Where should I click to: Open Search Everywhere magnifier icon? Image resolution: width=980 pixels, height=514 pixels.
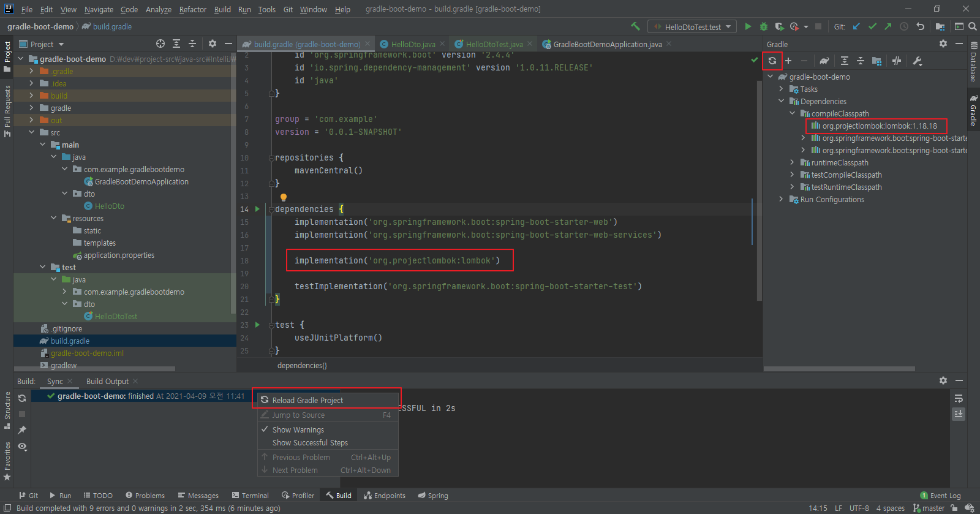972,26
